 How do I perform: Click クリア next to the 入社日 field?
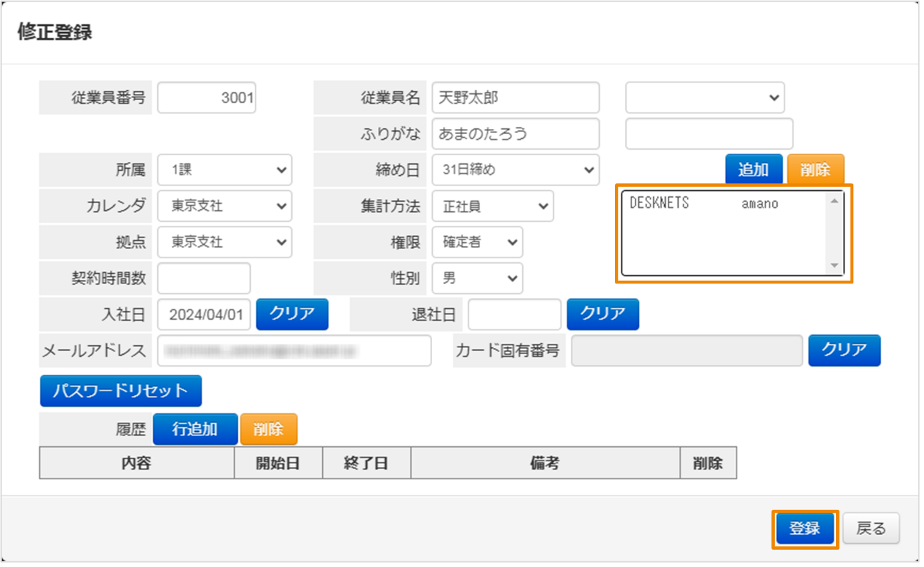click(291, 314)
